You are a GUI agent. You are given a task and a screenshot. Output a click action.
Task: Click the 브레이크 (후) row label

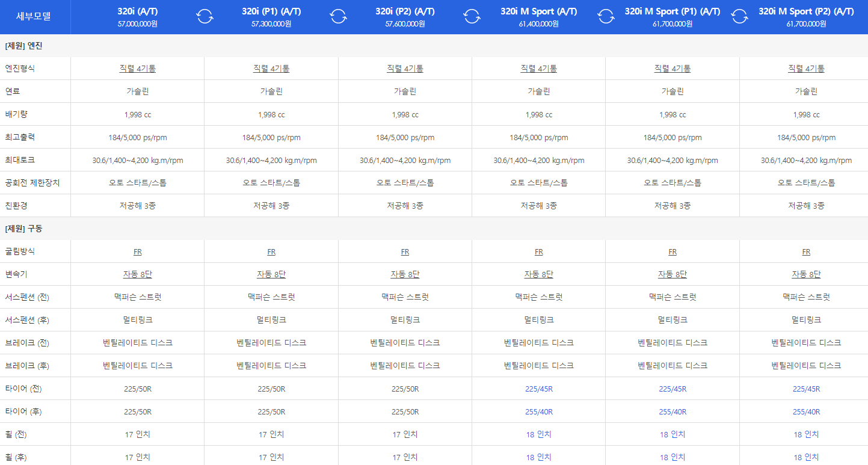click(27, 366)
